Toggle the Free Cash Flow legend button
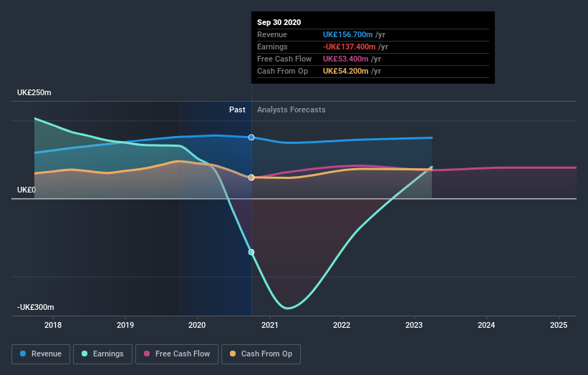Screen dimensions: 588x375 click(177, 354)
